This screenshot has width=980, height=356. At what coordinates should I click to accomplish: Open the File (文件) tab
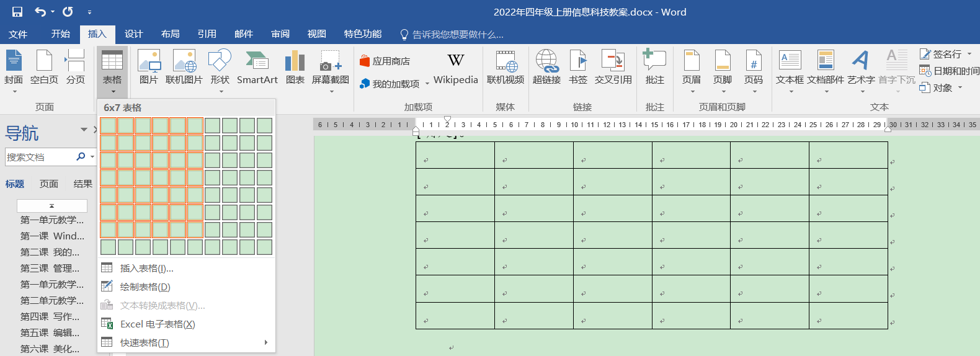pyautogui.click(x=18, y=34)
